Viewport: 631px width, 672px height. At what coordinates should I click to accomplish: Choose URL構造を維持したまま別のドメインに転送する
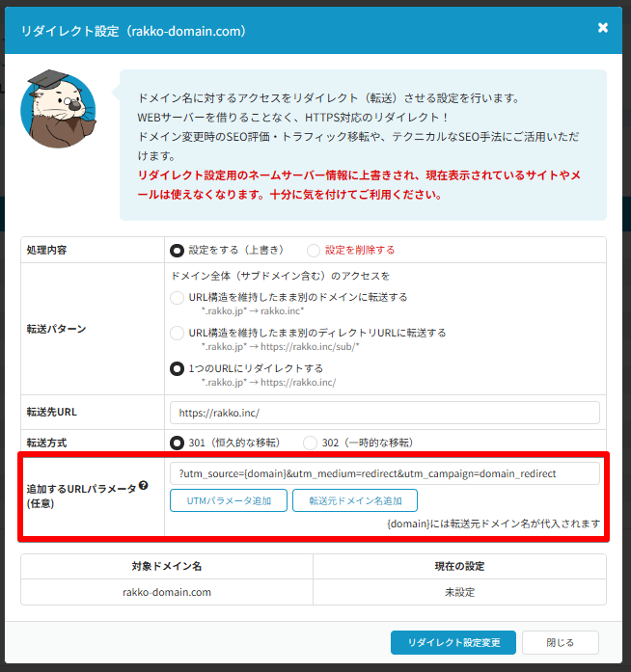click(x=177, y=297)
